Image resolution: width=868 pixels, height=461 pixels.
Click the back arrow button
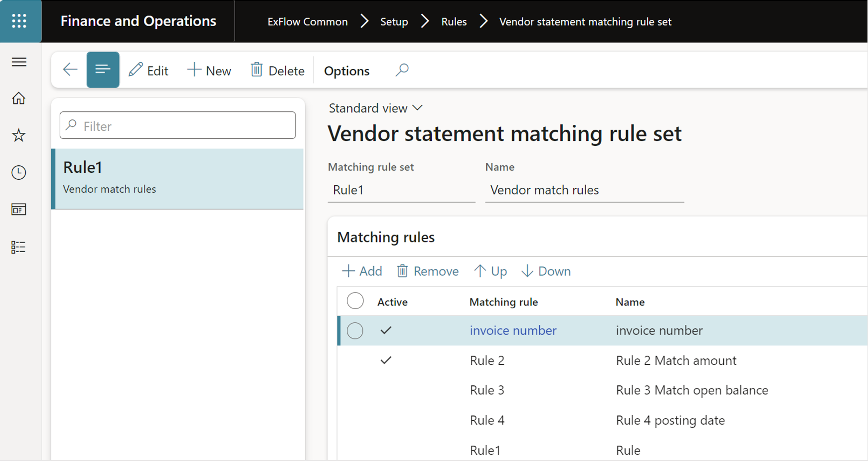click(x=70, y=70)
